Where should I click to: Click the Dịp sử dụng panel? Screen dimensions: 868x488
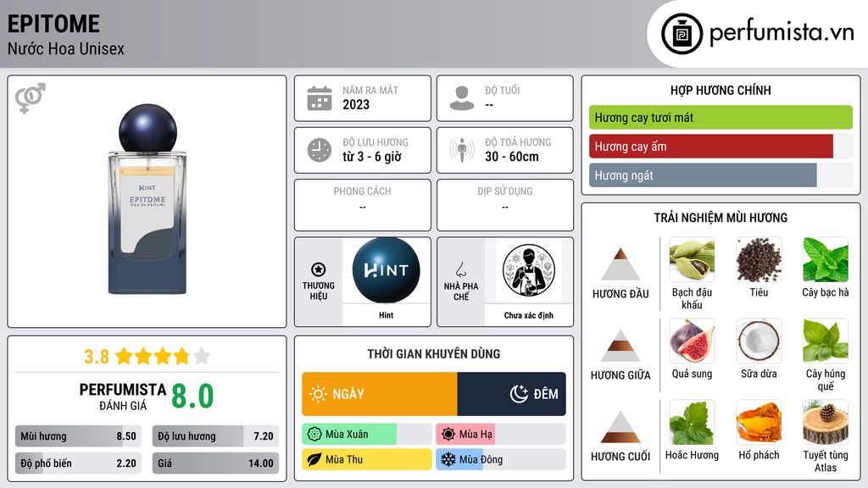coord(505,205)
